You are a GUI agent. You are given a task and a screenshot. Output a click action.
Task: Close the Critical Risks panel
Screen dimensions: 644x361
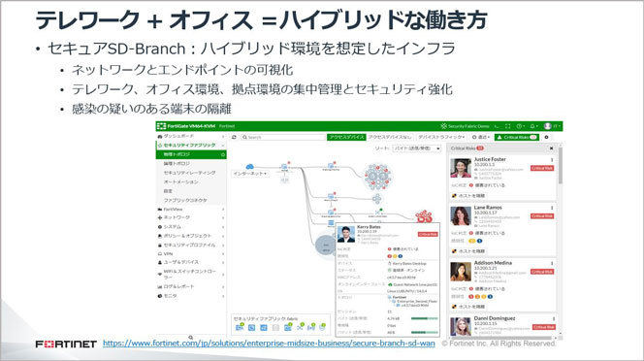(x=551, y=148)
